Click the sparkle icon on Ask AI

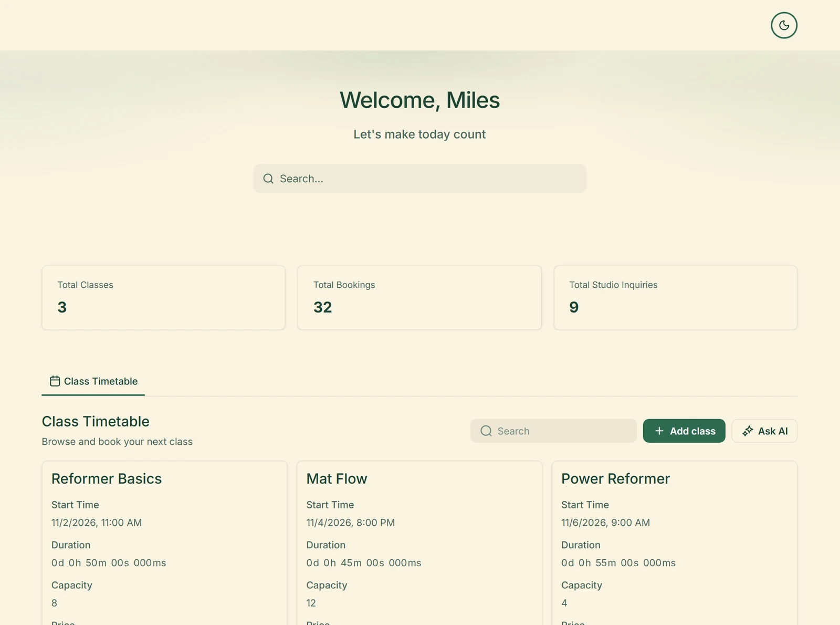pyautogui.click(x=748, y=431)
